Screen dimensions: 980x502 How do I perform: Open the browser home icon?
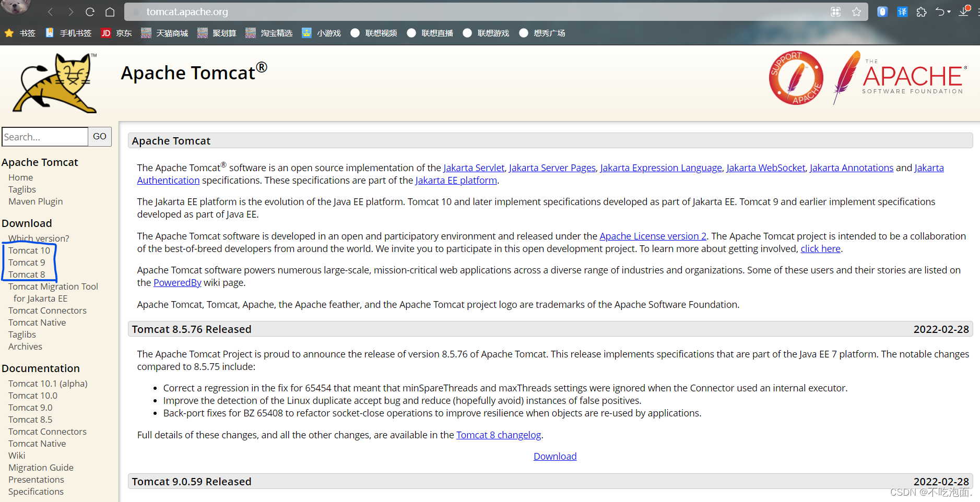[110, 11]
